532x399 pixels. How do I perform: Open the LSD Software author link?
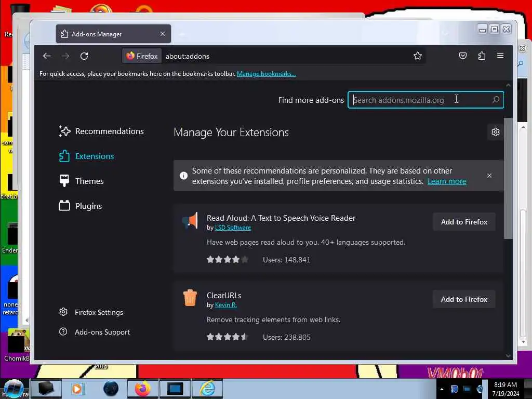[233, 228]
